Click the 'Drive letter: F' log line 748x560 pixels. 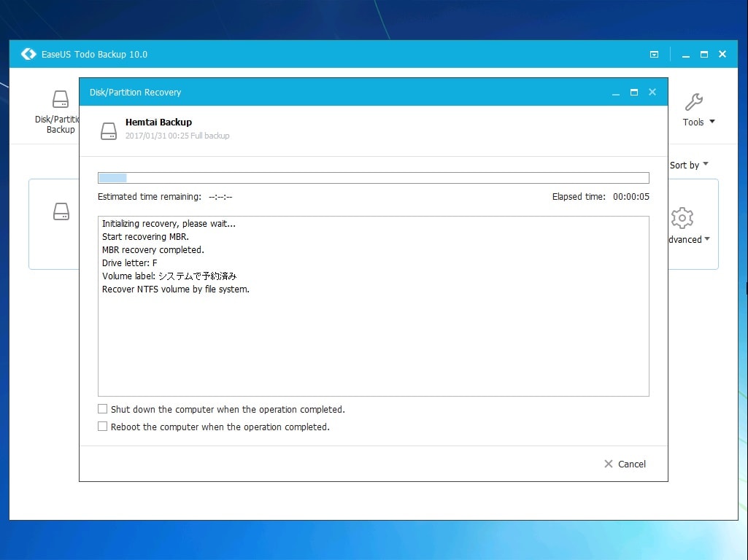[x=130, y=263]
